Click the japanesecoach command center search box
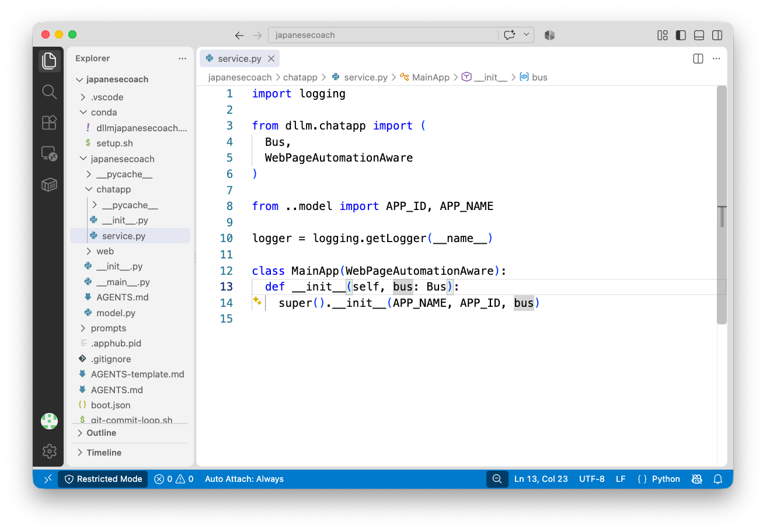The image size is (766, 532). click(383, 35)
